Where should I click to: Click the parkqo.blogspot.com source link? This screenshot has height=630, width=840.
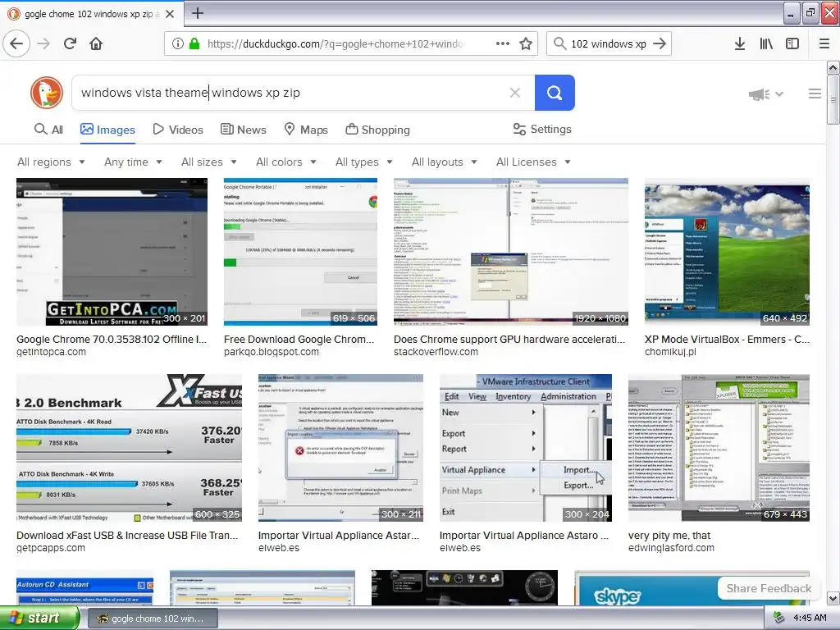coord(271,352)
